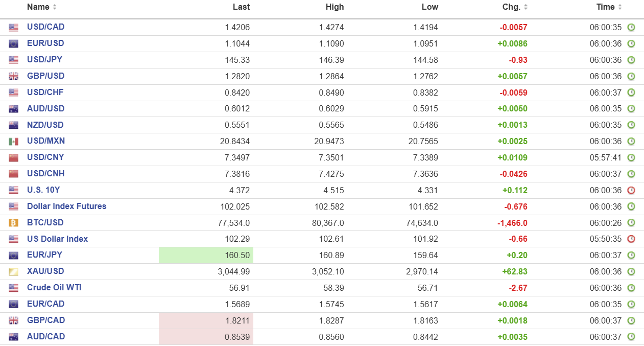Image resolution: width=644 pixels, height=346 pixels.
Task: Open the Crude Oil WTI link
Action: click(54, 288)
